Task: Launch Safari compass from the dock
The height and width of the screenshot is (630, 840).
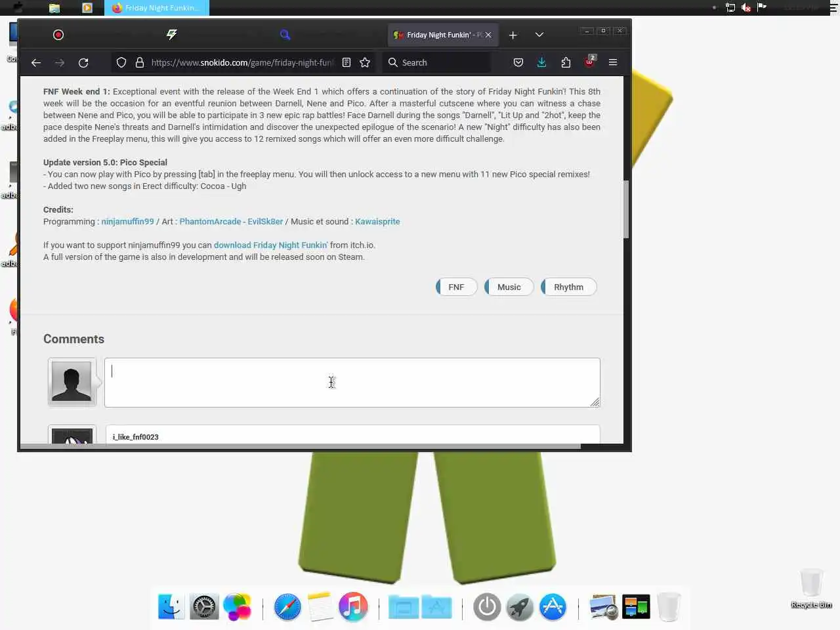Action: [x=287, y=607]
